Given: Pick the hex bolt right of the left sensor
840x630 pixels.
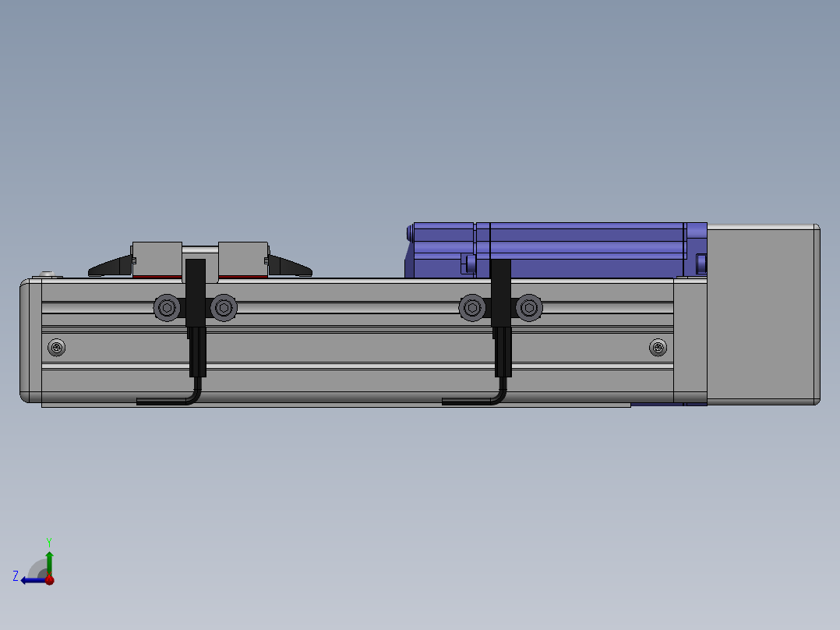Looking at the screenshot, I should click(x=224, y=308).
